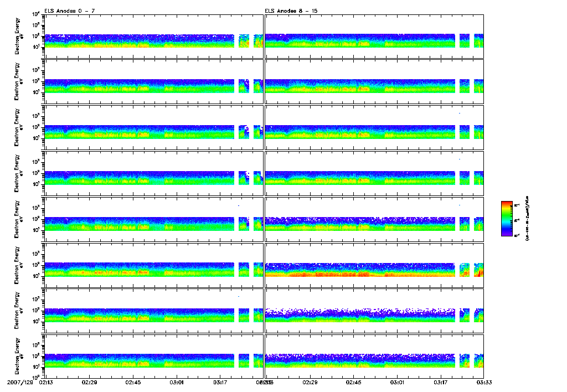Click "03:17" under the Anodes 8 - 15 column
The image size is (567, 392).
coord(440,382)
